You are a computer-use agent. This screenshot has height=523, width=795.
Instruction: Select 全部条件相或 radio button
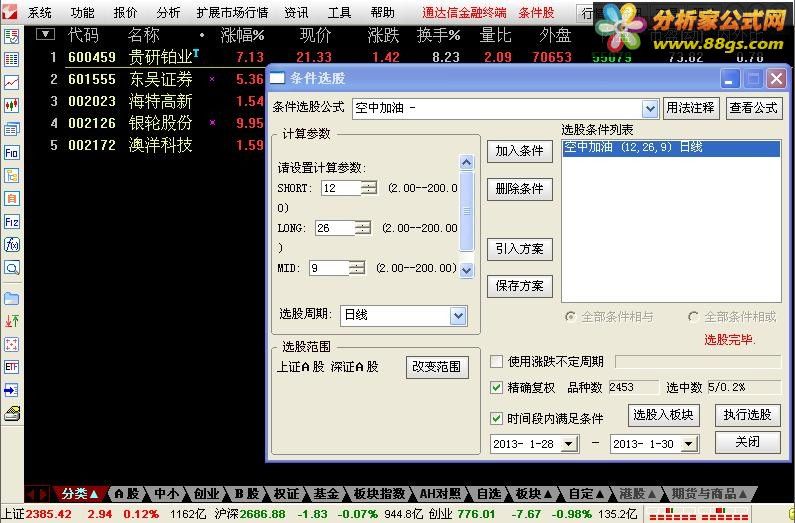(693, 317)
